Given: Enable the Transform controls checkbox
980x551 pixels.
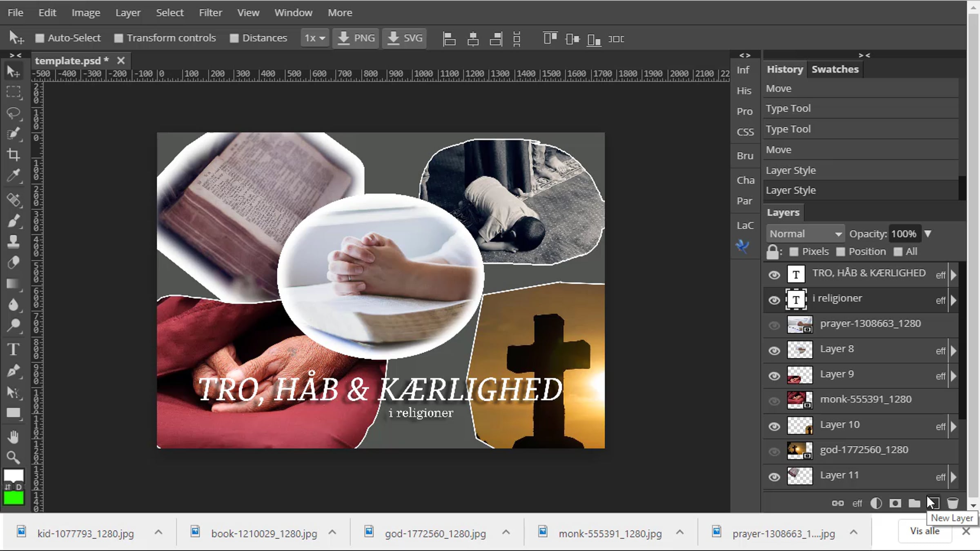Looking at the screenshot, I should tap(118, 38).
